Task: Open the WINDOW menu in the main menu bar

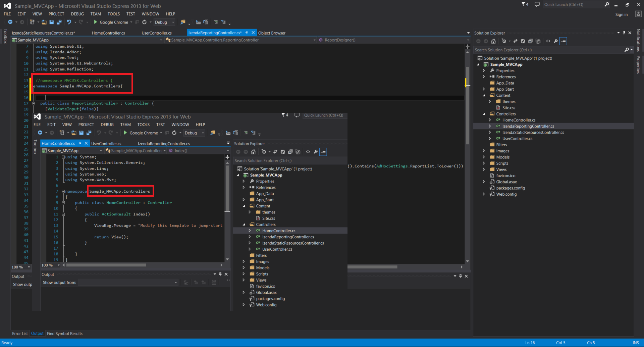Action: (x=150, y=14)
